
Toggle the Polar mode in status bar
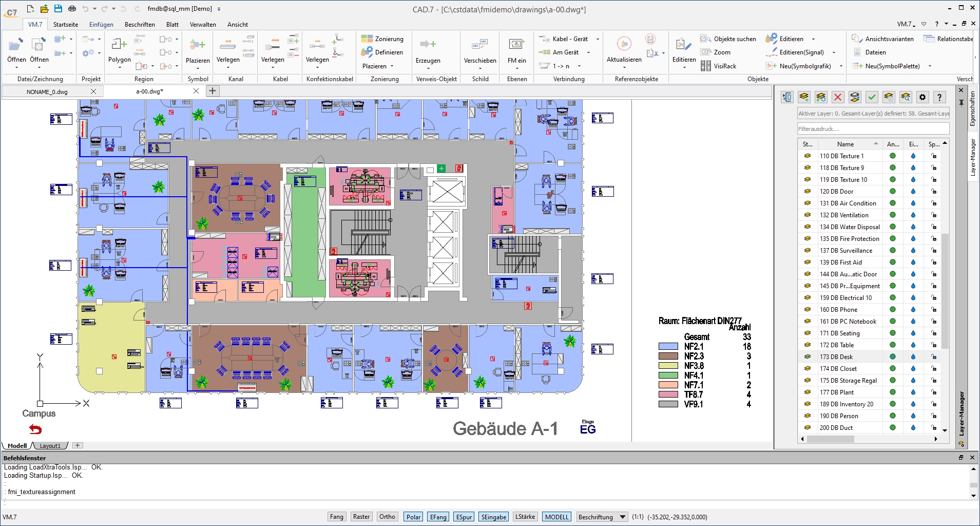[x=413, y=517]
